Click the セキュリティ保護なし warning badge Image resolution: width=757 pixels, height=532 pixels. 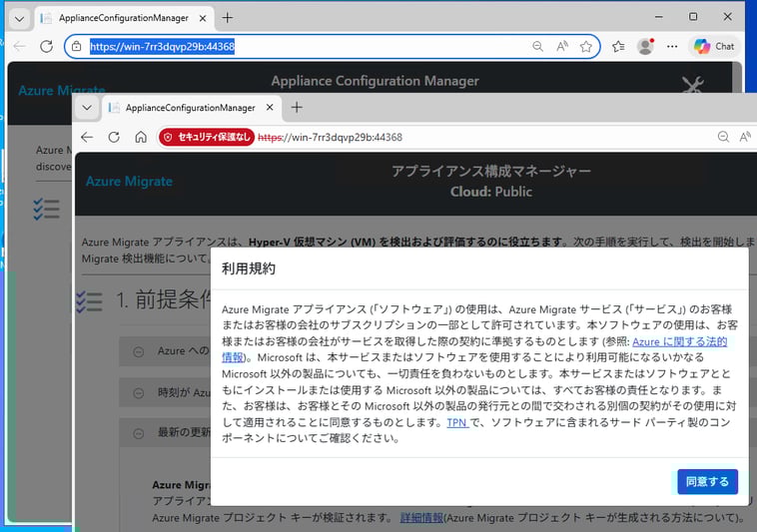click(207, 137)
